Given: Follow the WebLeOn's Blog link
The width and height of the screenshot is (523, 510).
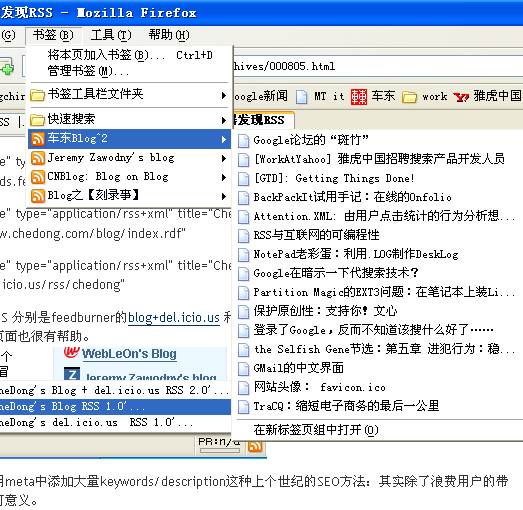Looking at the screenshot, I should pyautogui.click(x=129, y=354).
